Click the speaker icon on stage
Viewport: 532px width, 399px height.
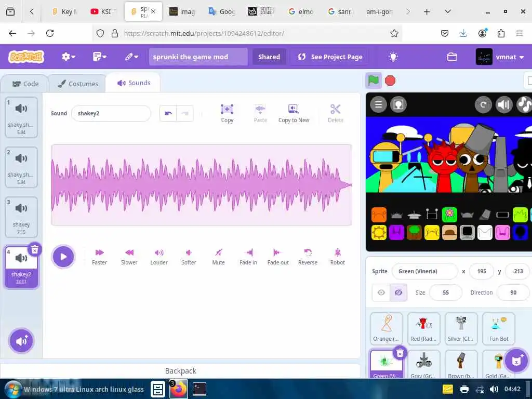(504, 104)
